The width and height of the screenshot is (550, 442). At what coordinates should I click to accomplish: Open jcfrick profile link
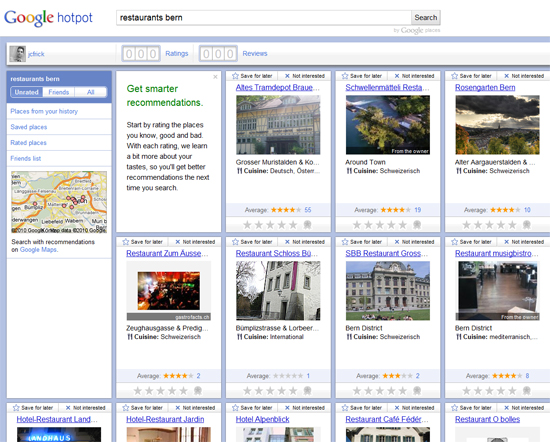pyautogui.click(x=36, y=54)
